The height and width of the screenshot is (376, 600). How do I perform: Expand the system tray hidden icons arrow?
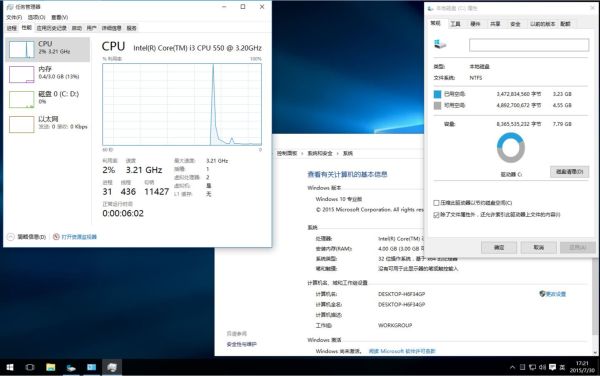(512, 368)
